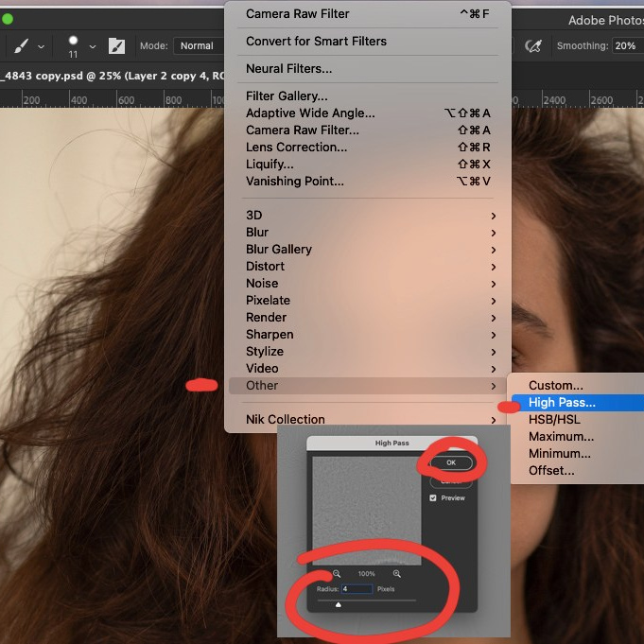Open the Other filter submenu
The width and height of the screenshot is (644, 644).
(368, 386)
